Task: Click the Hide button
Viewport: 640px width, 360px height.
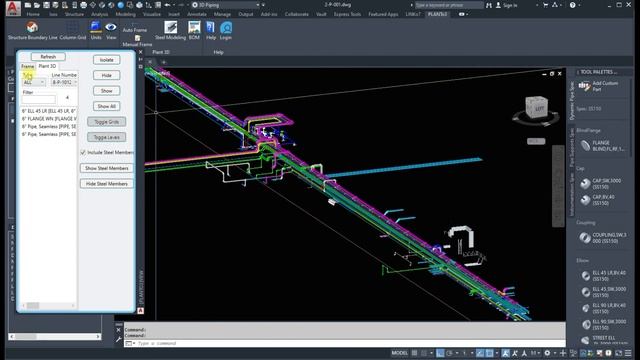Action: [107, 75]
